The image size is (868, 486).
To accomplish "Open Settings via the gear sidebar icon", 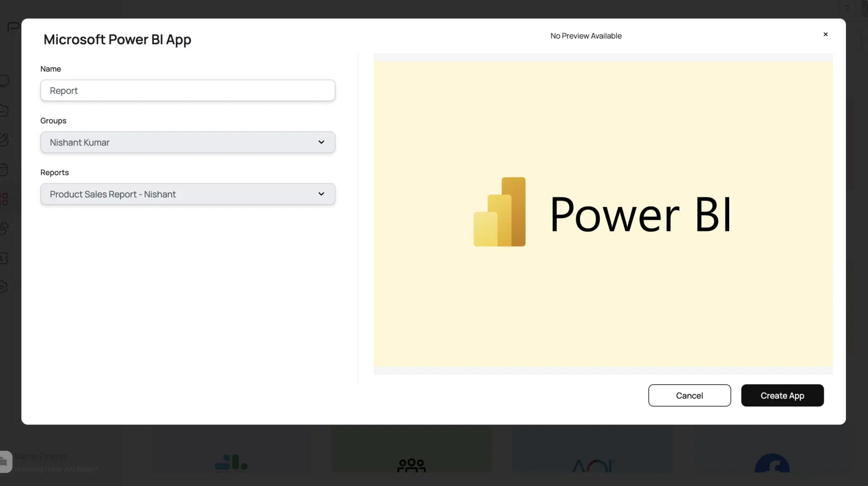I will click(x=5, y=287).
